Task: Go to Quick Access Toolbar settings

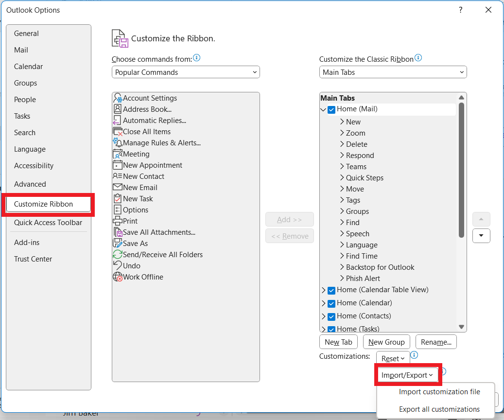Action: [48, 223]
